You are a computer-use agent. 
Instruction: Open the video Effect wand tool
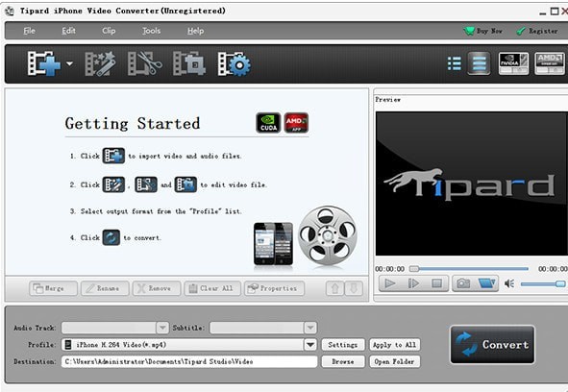click(100, 63)
